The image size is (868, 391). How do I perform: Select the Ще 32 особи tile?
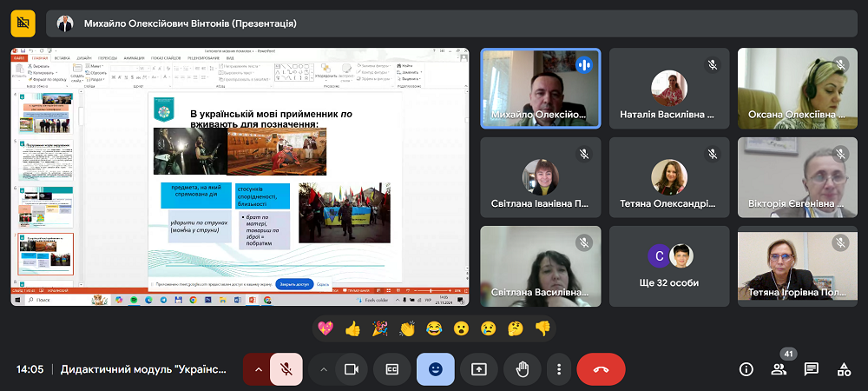click(669, 268)
